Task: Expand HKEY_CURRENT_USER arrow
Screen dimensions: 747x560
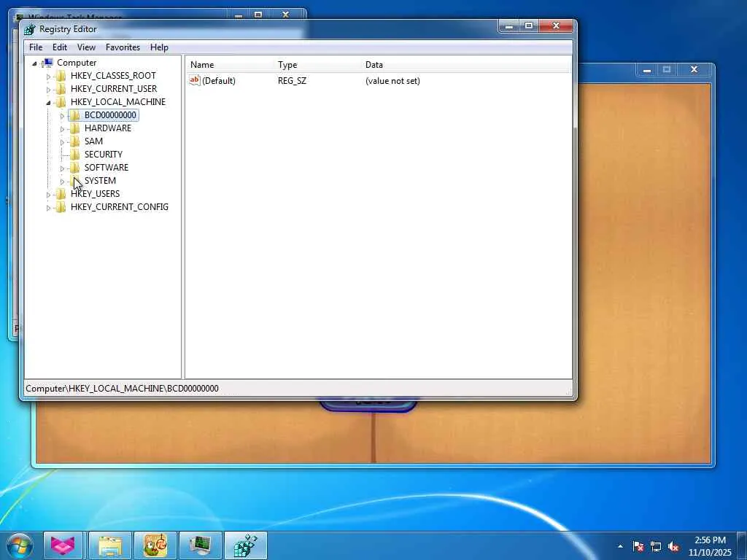Action: (48, 90)
